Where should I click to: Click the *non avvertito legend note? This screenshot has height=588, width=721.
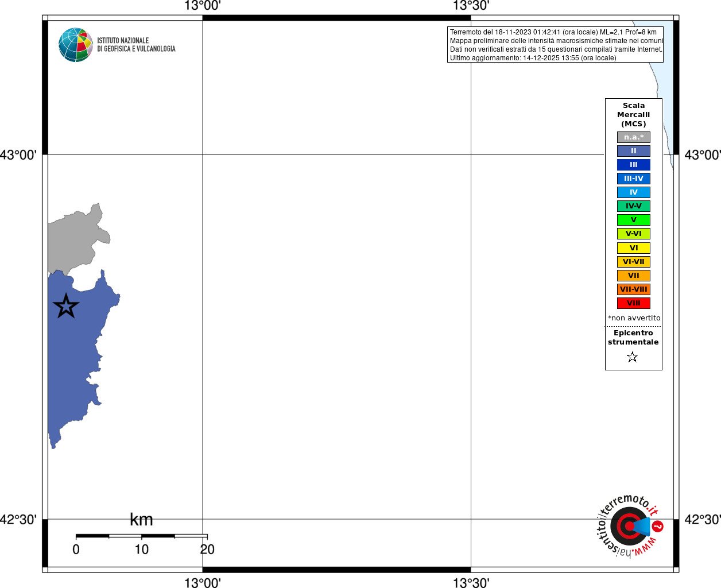click(634, 318)
